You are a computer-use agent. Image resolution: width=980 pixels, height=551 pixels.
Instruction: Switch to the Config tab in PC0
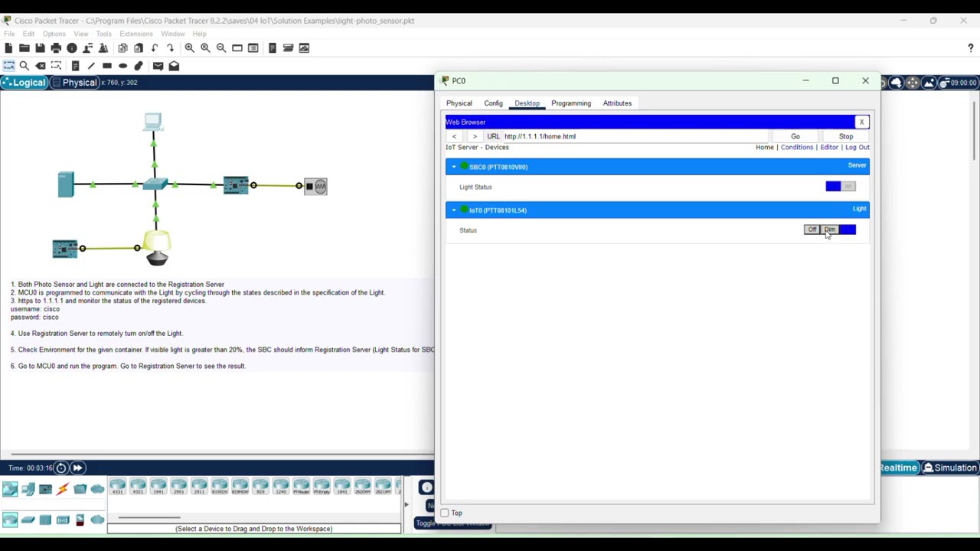point(493,103)
